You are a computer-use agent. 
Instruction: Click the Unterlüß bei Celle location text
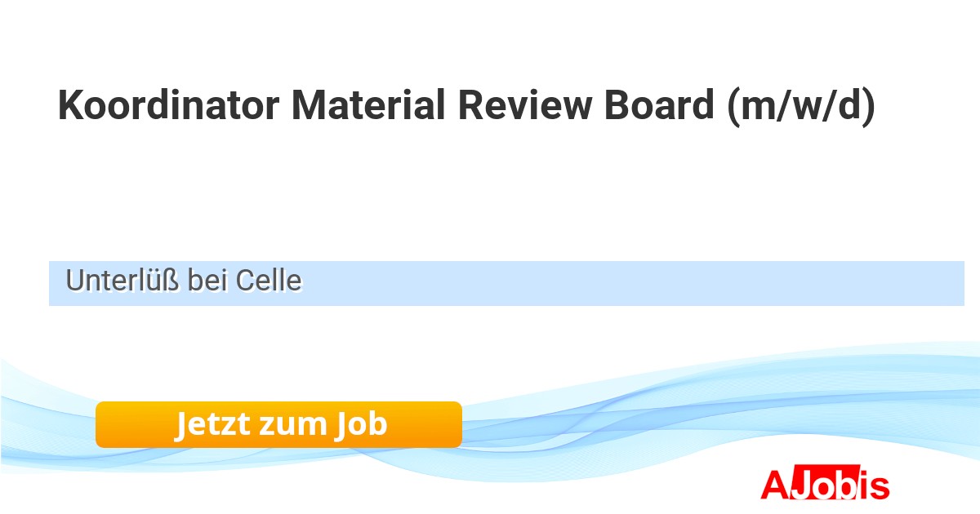coord(184,281)
